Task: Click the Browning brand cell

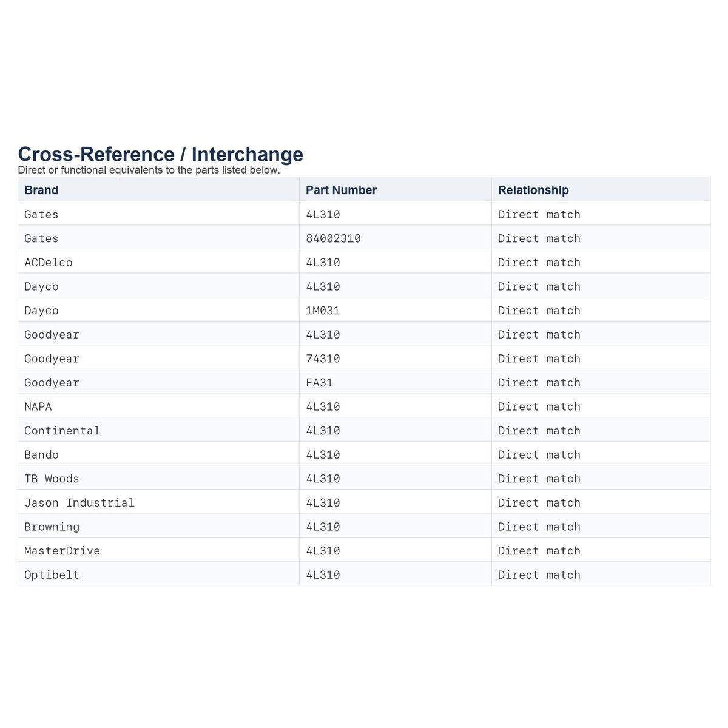Action: pos(158,527)
